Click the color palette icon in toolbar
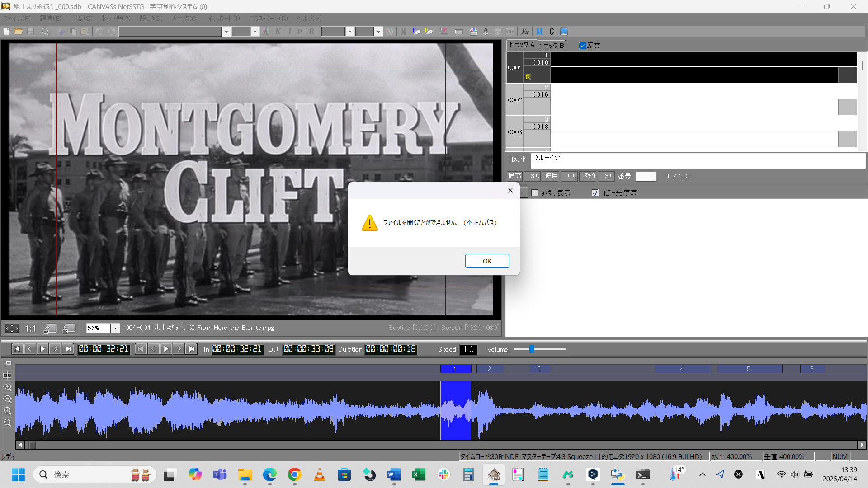The width and height of the screenshot is (868, 488). point(473,31)
